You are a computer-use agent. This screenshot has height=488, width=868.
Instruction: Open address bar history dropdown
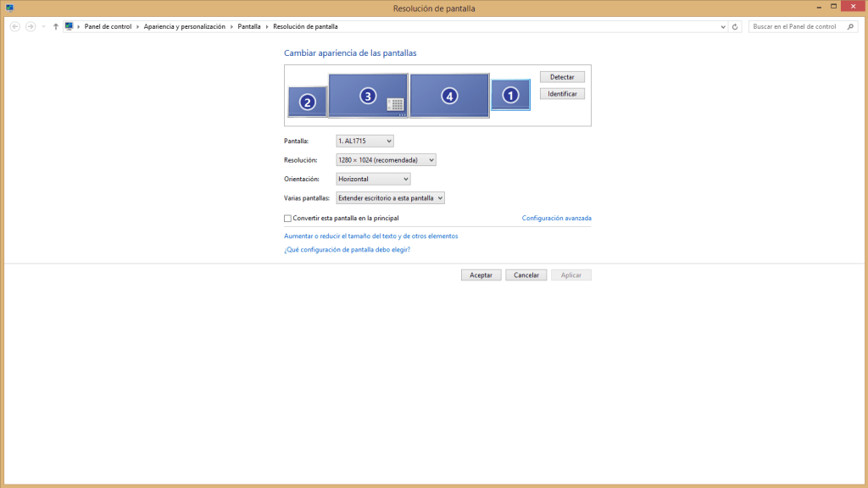[723, 26]
